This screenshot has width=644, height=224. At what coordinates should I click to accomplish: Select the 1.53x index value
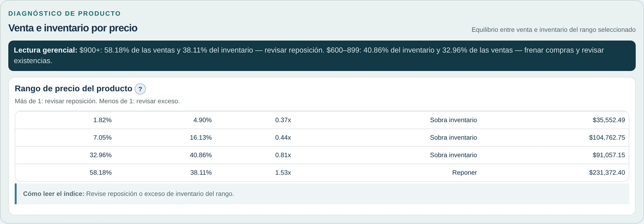coord(283,173)
